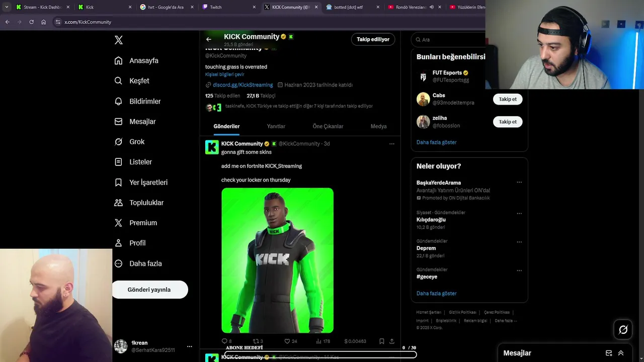
Task: Like the gift skins post
Action: tap(290, 341)
